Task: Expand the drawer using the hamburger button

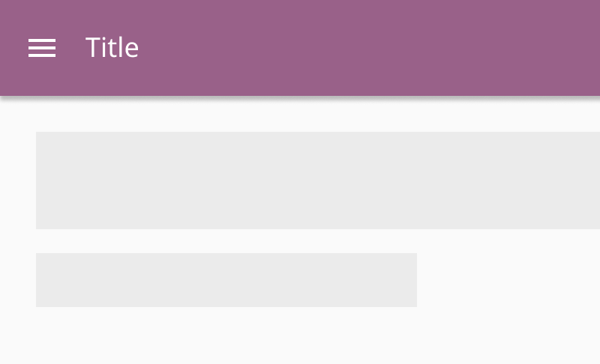Action: 42,48
